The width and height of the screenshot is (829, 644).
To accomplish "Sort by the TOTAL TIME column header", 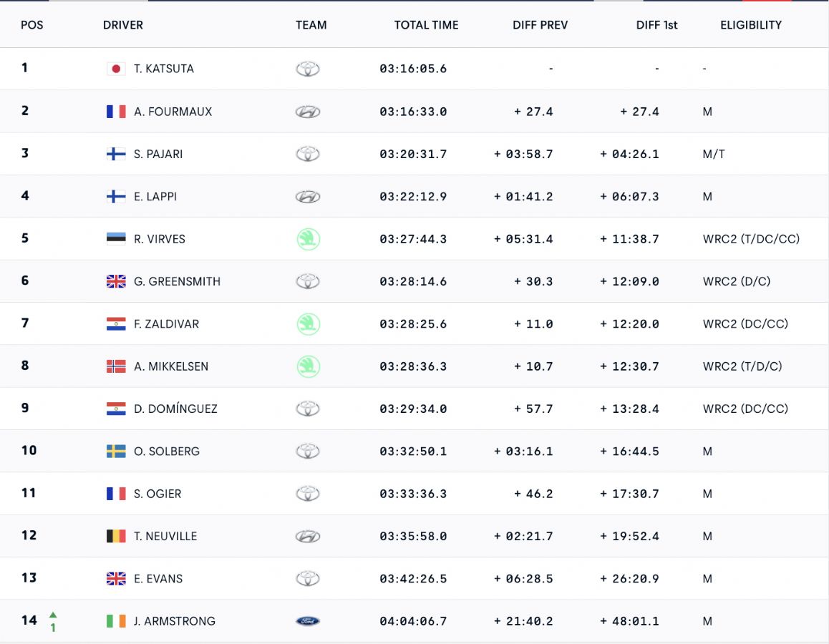I will 426,25.
